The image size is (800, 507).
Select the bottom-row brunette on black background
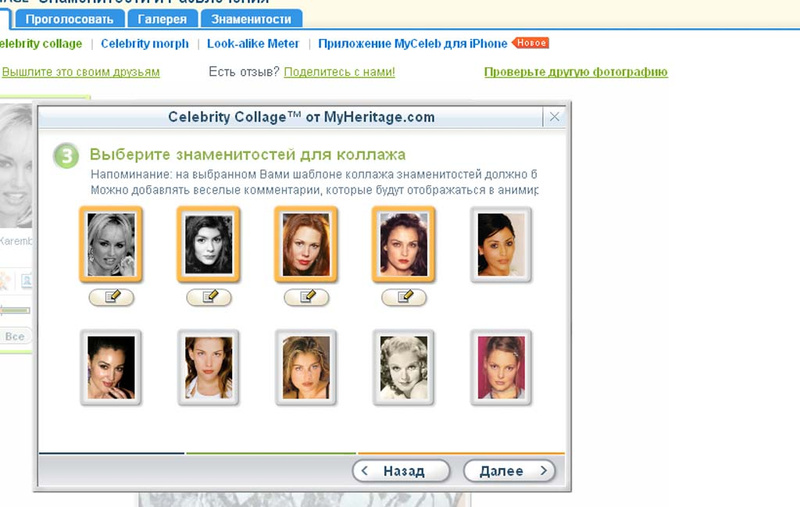(111, 367)
